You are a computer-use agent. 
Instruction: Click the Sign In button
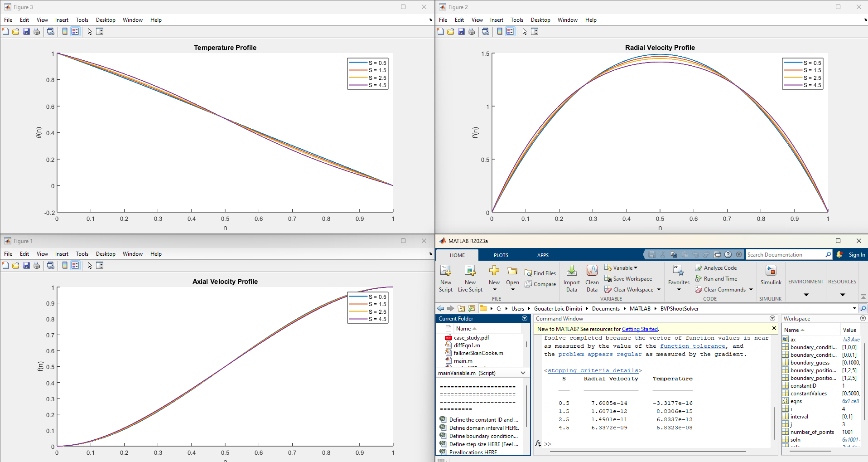[857, 255]
